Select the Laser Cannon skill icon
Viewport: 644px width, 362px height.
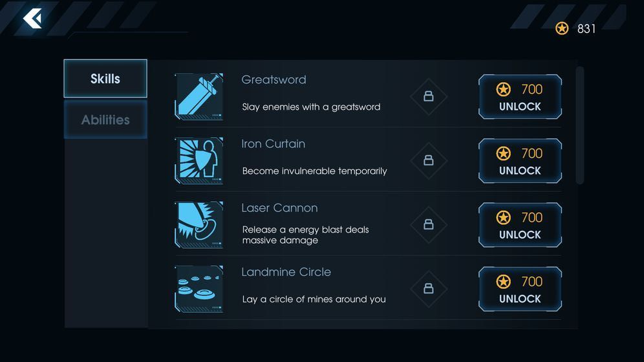(199, 224)
